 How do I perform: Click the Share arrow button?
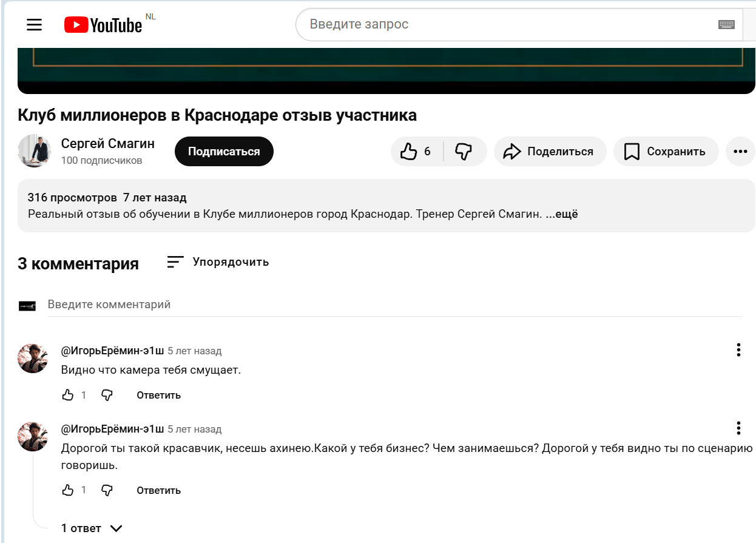(x=550, y=152)
